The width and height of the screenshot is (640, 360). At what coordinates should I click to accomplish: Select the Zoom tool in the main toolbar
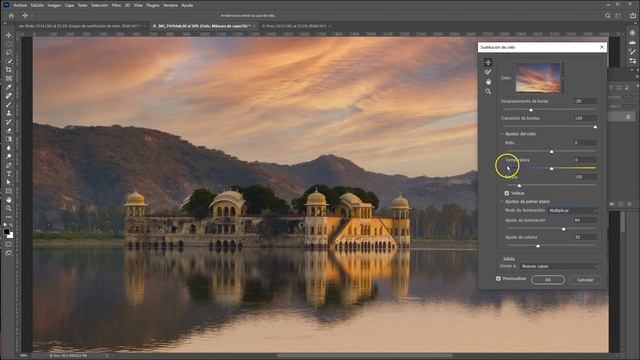9,209
